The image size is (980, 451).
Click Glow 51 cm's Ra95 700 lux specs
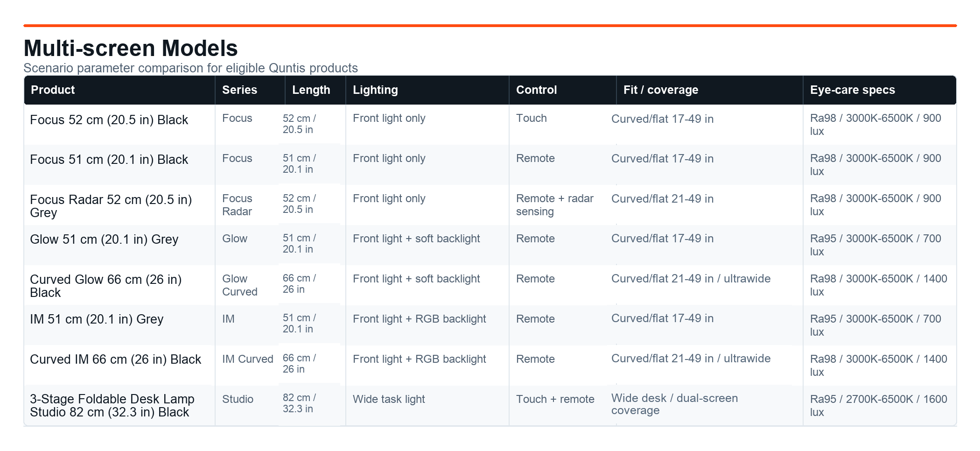(x=875, y=245)
